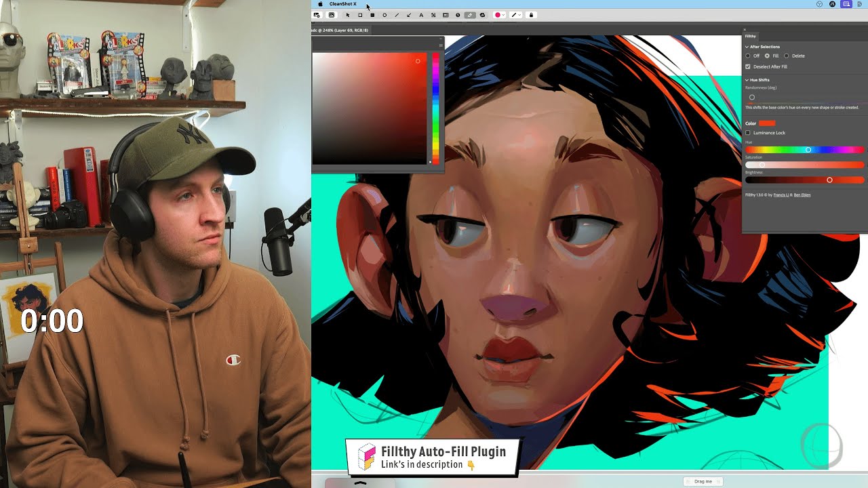Click the Saturation slider
Screen dimensions: 868x488
click(x=805, y=165)
